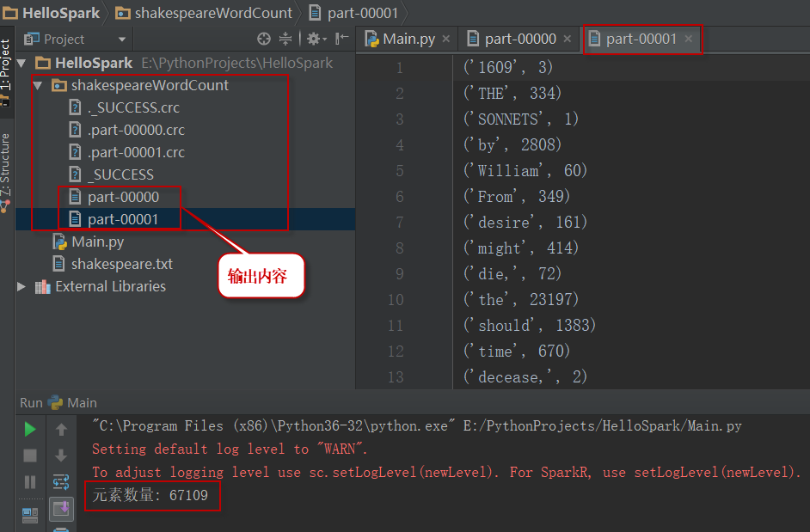Collapse the shakespeareWordCount folder
This screenshot has height=532, width=810.
38,86
